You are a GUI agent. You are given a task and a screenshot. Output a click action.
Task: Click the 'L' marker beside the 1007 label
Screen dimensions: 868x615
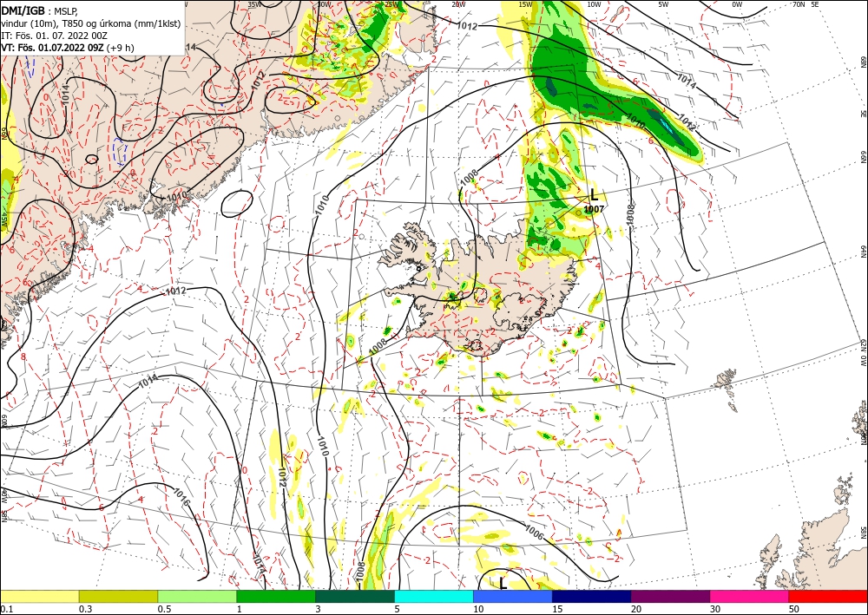(x=594, y=194)
